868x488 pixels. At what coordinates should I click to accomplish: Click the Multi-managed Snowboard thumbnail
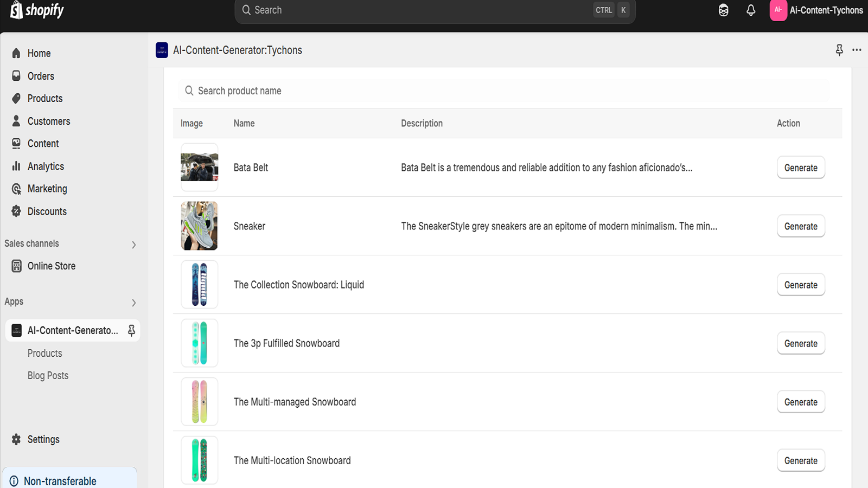coord(199,401)
